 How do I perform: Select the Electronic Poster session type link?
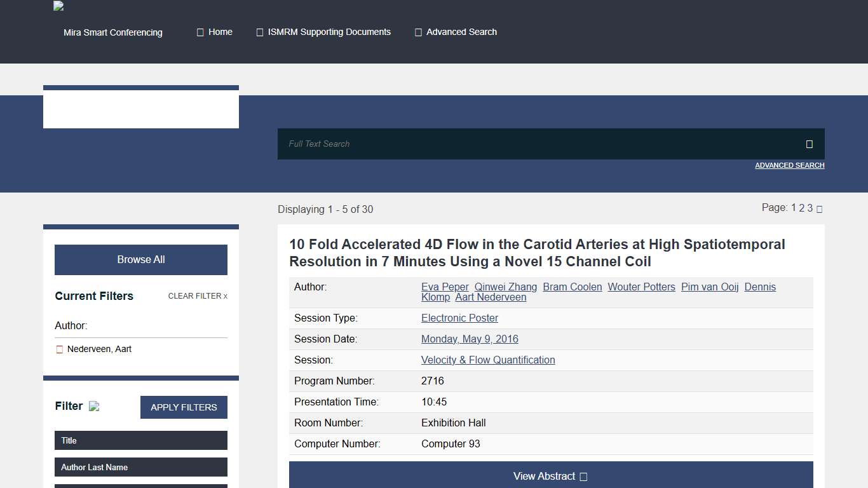[459, 318]
